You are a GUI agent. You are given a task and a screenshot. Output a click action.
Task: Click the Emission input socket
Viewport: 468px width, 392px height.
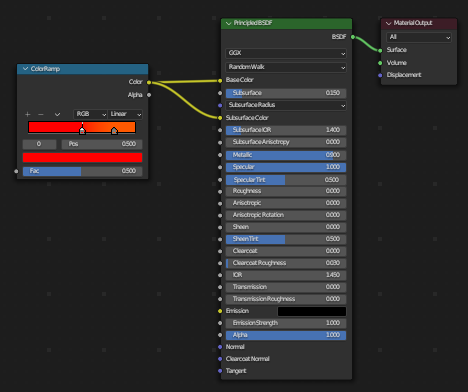point(220,311)
